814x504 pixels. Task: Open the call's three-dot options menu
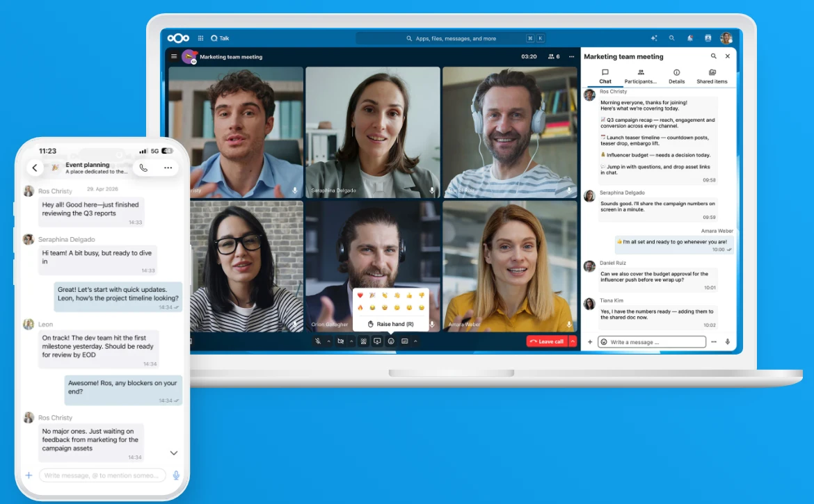pyautogui.click(x=572, y=56)
